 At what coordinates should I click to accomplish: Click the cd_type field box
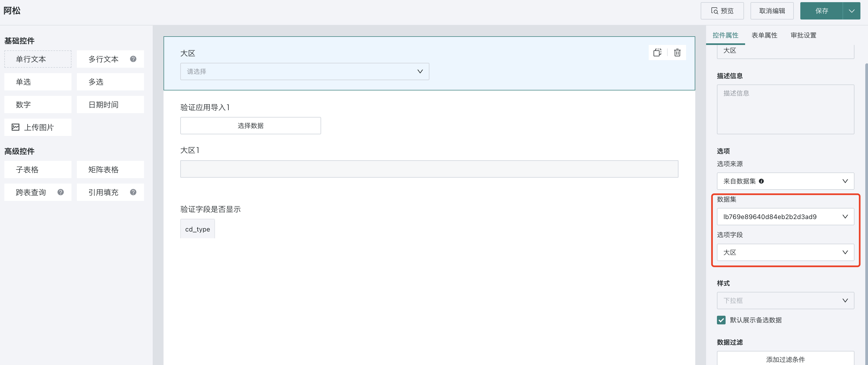tap(197, 229)
